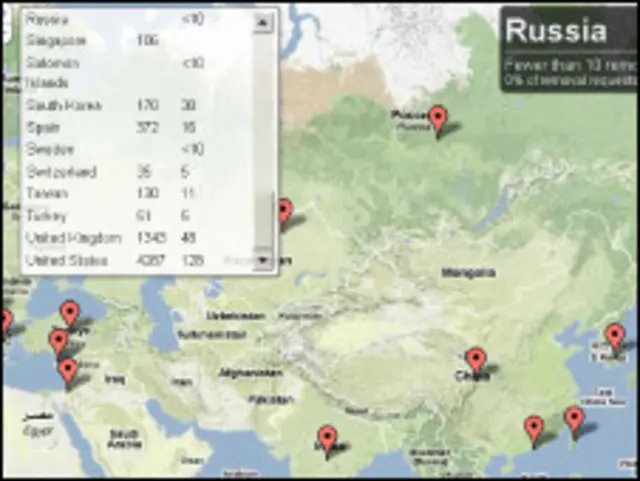This screenshot has width=640, height=481.
Task: Click the Pakistan label on the map
Action: pos(271,399)
